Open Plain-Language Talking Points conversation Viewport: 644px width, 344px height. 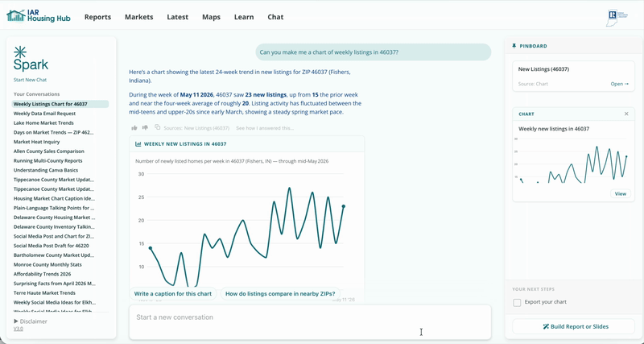(x=54, y=208)
